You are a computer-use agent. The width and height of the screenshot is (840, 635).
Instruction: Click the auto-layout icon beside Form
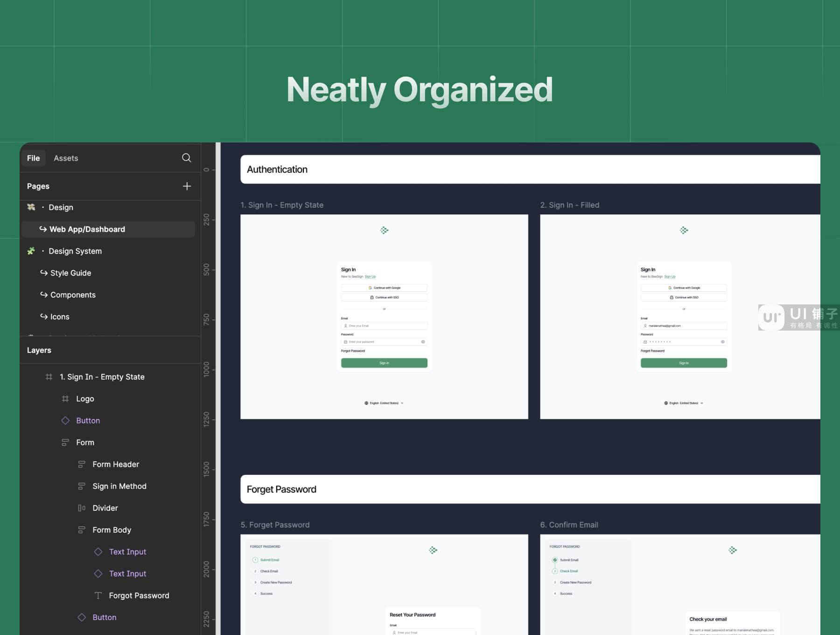tap(65, 443)
